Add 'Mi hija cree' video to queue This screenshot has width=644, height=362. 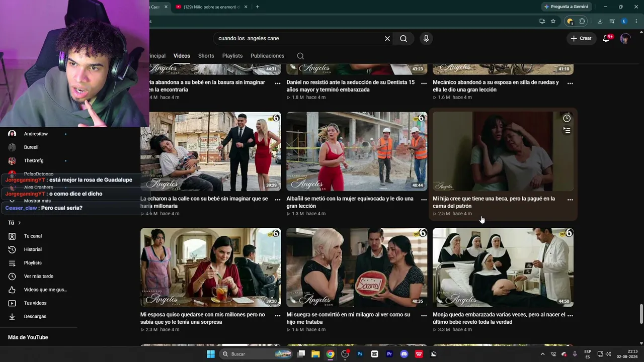(567, 130)
